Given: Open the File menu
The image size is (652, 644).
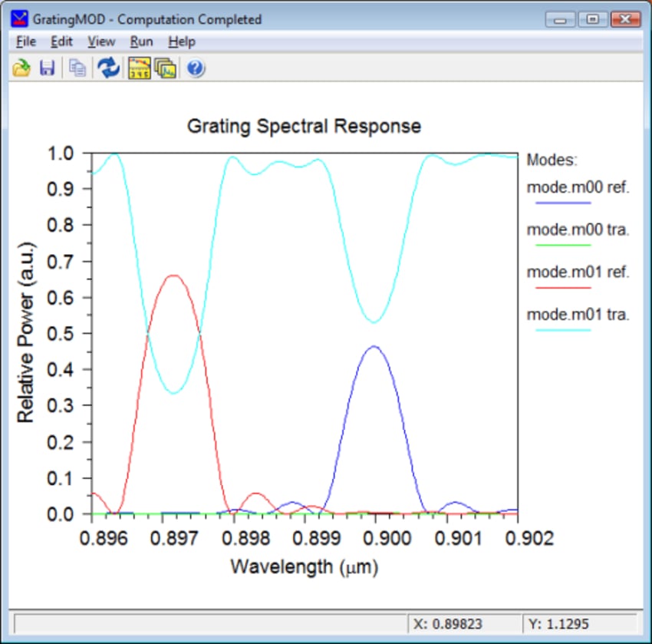Looking at the screenshot, I should tap(26, 41).
